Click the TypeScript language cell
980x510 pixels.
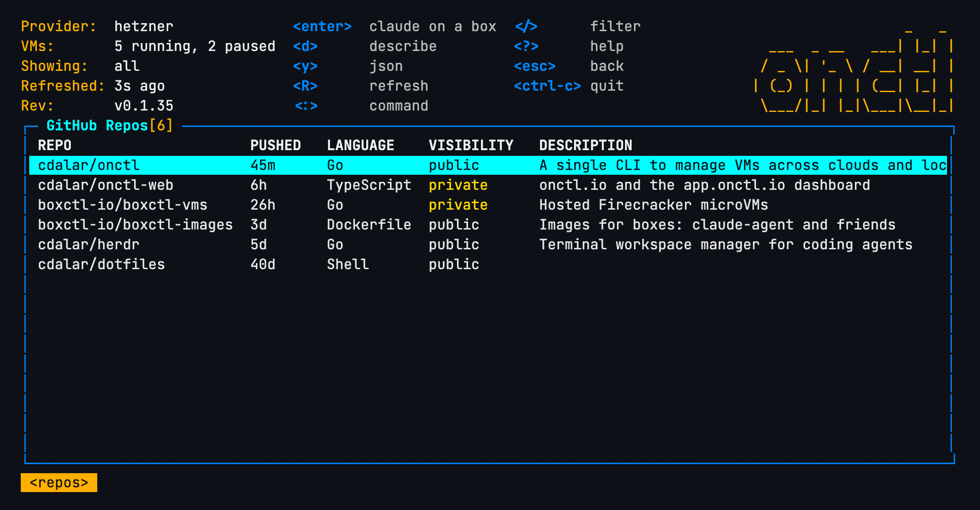369,185
